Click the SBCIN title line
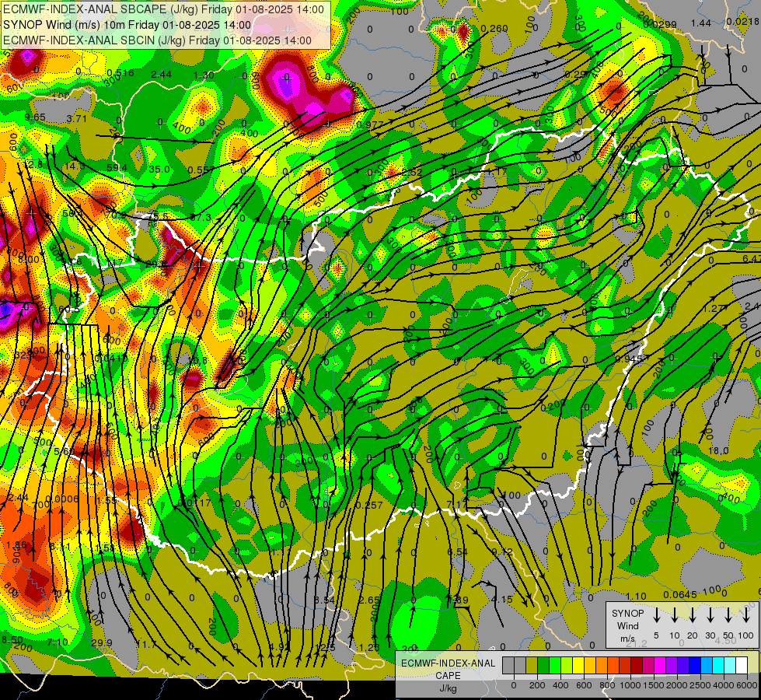 [x=157, y=40]
